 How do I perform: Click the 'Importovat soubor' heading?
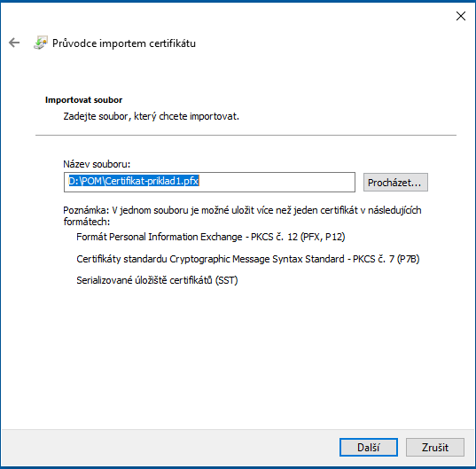83,100
